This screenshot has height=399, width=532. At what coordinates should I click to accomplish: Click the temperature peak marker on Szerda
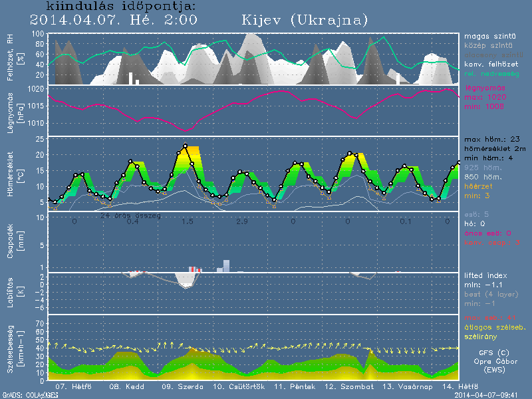tap(186, 146)
